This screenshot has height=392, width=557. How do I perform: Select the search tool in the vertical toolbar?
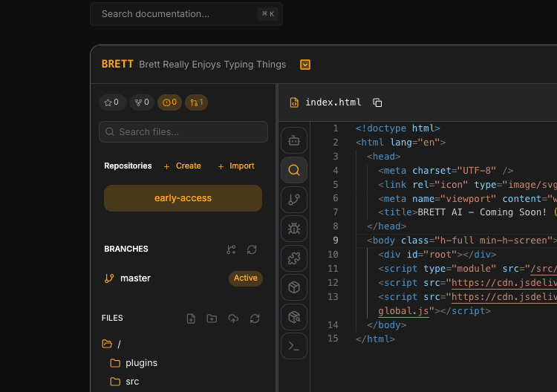[294, 170]
